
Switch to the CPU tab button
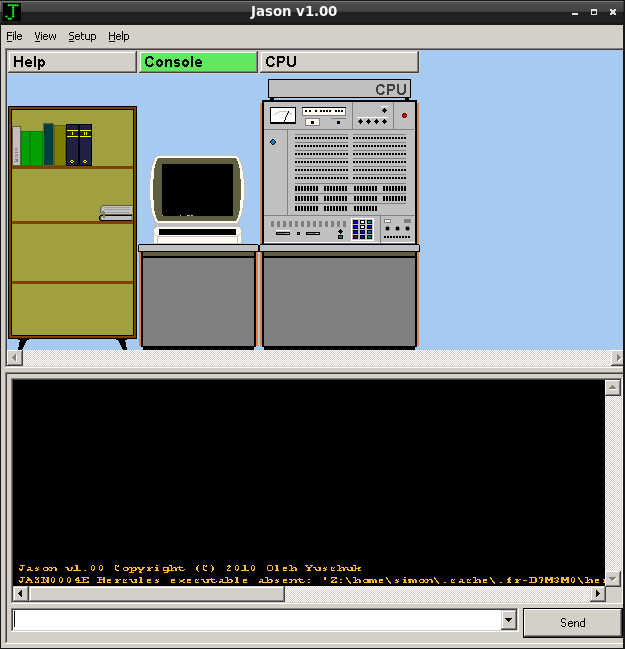(339, 62)
